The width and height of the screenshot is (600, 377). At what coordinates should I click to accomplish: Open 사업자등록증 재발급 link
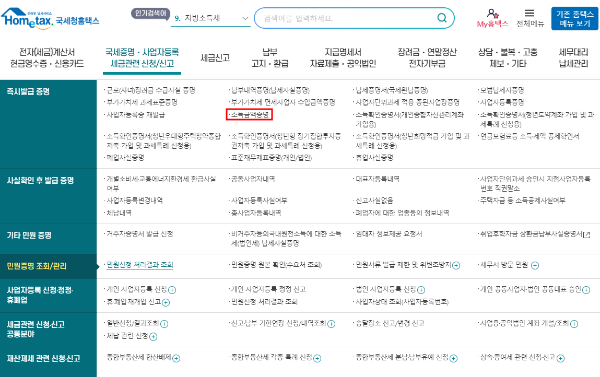[x=135, y=114]
